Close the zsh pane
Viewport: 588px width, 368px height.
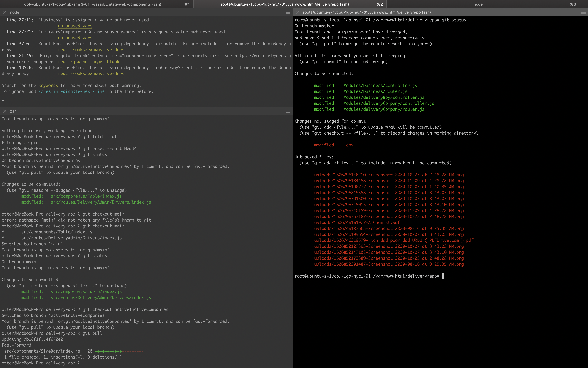point(5,111)
